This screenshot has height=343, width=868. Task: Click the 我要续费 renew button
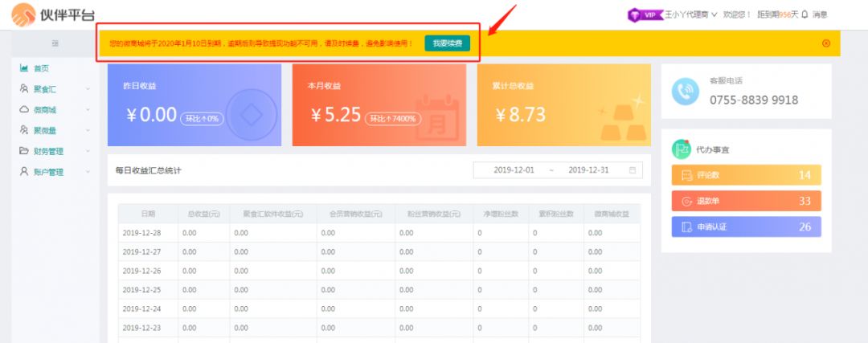(x=447, y=43)
